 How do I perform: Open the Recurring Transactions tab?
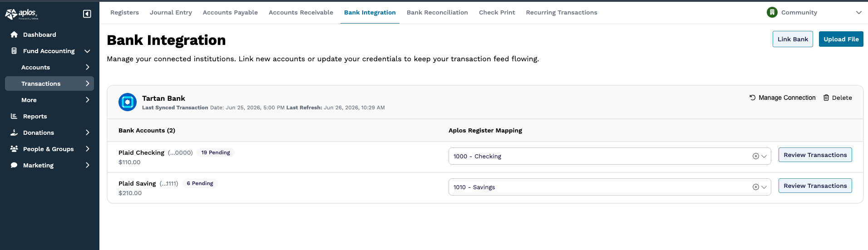click(x=562, y=12)
